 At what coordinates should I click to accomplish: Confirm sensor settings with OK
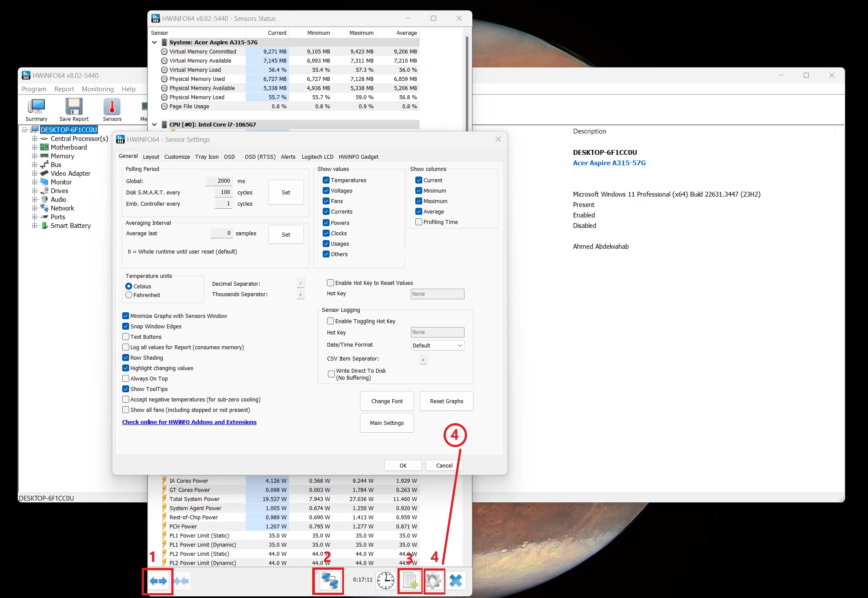coord(403,465)
